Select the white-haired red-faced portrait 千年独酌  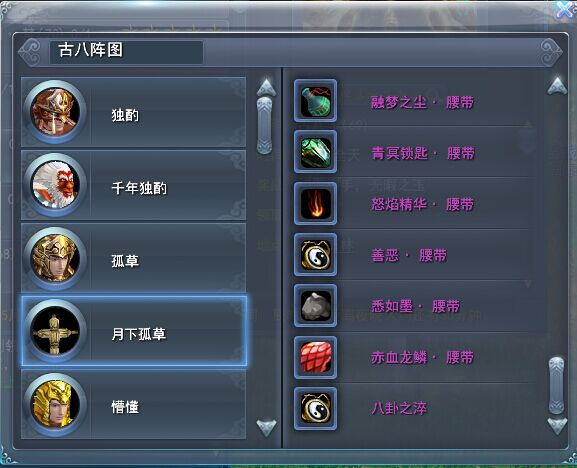pos(56,185)
